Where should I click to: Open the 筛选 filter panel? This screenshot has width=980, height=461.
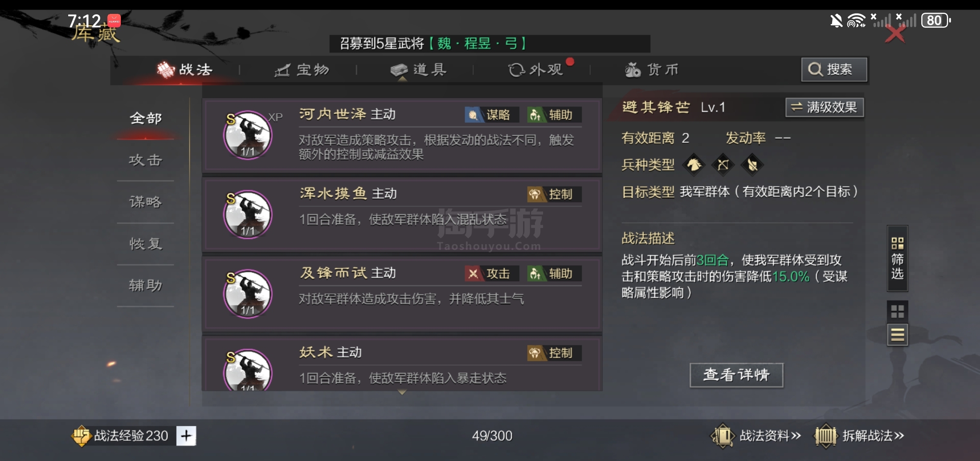(897, 258)
